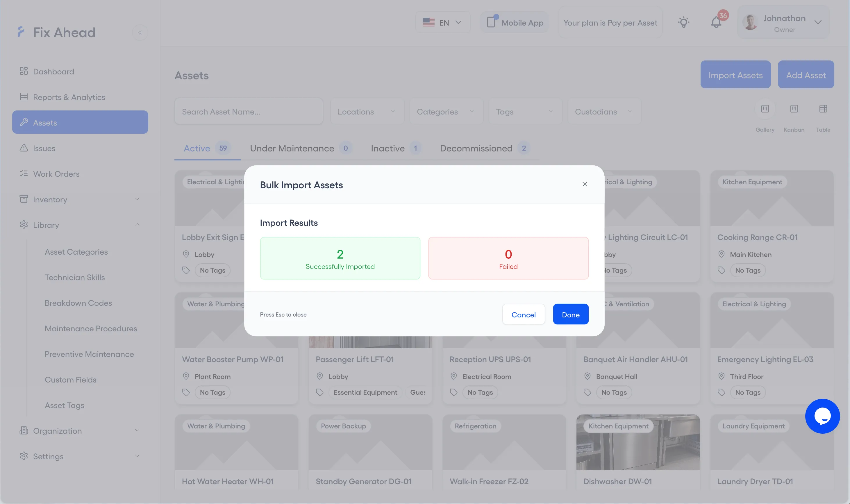Open the blue chat support bubble
This screenshot has width=850, height=504.
(x=822, y=416)
